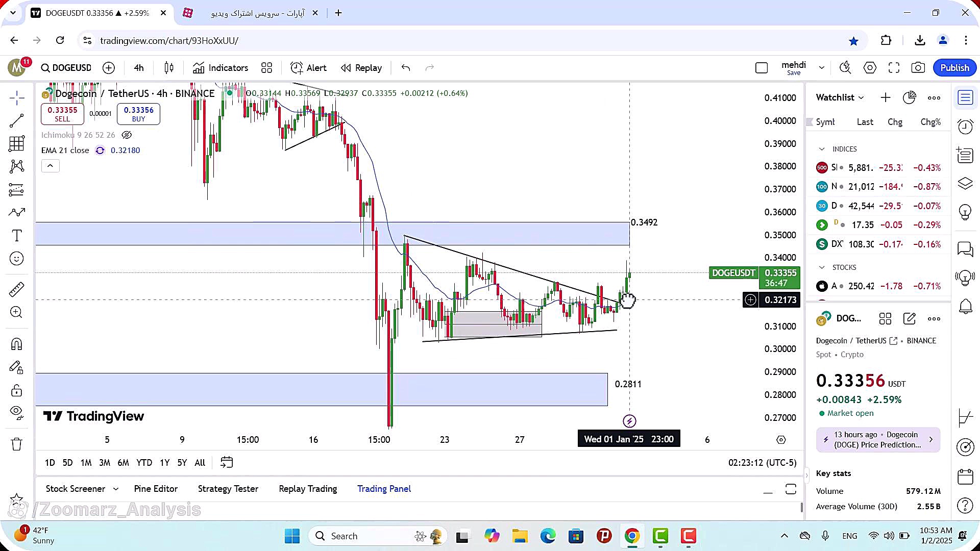The height and width of the screenshot is (551, 980).
Task: Toggle hide all drawings eye icon
Action: tap(16, 412)
